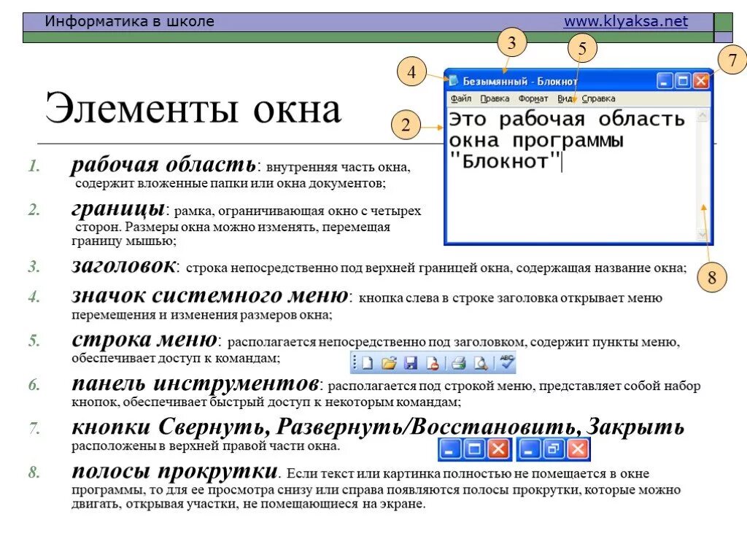The image size is (747, 560).
Task: Click the term "заголовок" in the list
Action: point(123,265)
